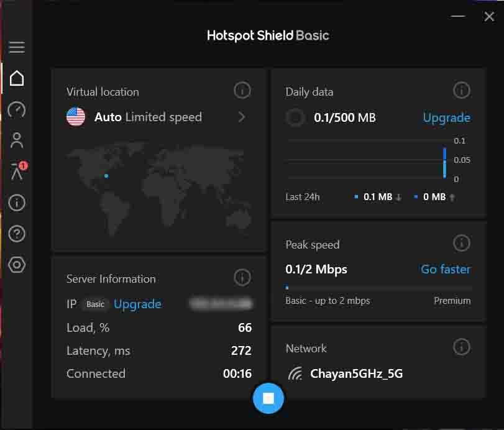Click the Latency value '272'

(x=241, y=350)
